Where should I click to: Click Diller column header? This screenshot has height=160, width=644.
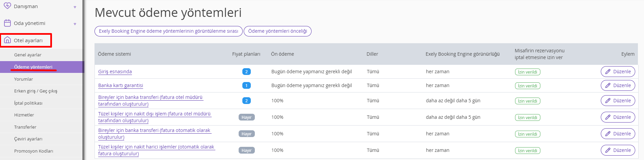point(372,54)
